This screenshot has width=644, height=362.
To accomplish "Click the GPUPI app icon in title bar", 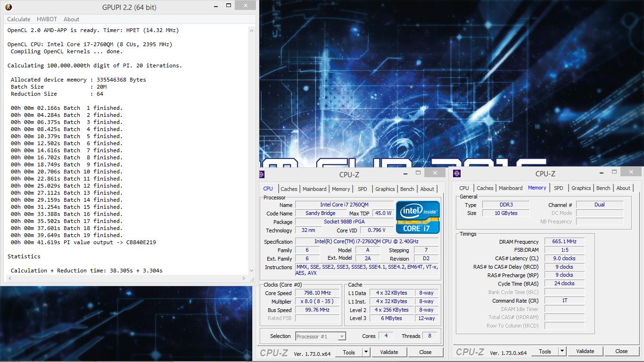I will coord(8,7).
